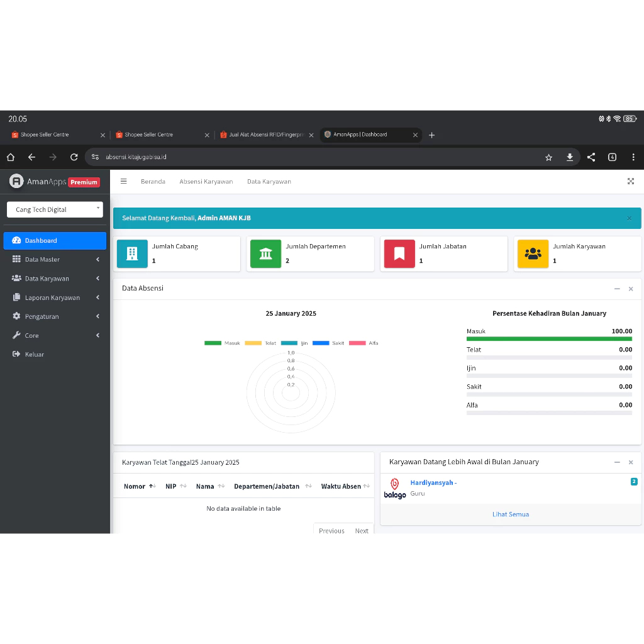Click Next in table pagination
The height and width of the screenshot is (644, 644).
coord(362,530)
